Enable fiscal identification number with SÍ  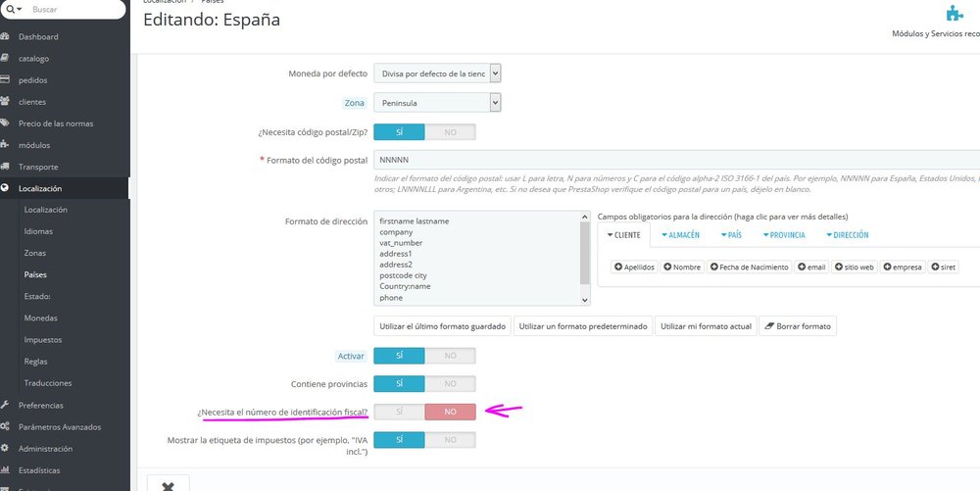tap(399, 412)
